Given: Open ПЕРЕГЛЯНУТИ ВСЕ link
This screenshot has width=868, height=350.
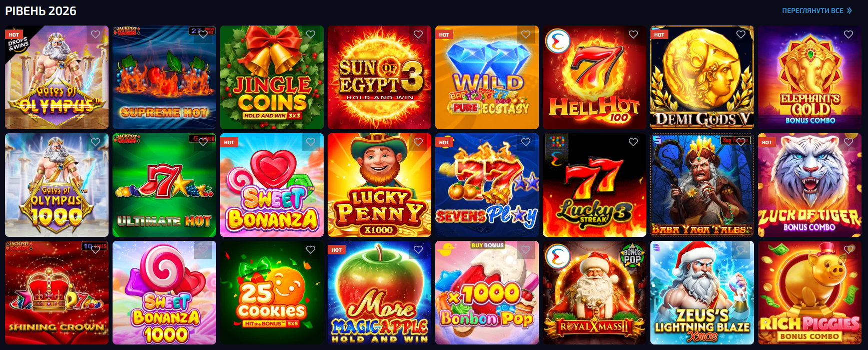Looking at the screenshot, I should click(812, 11).
